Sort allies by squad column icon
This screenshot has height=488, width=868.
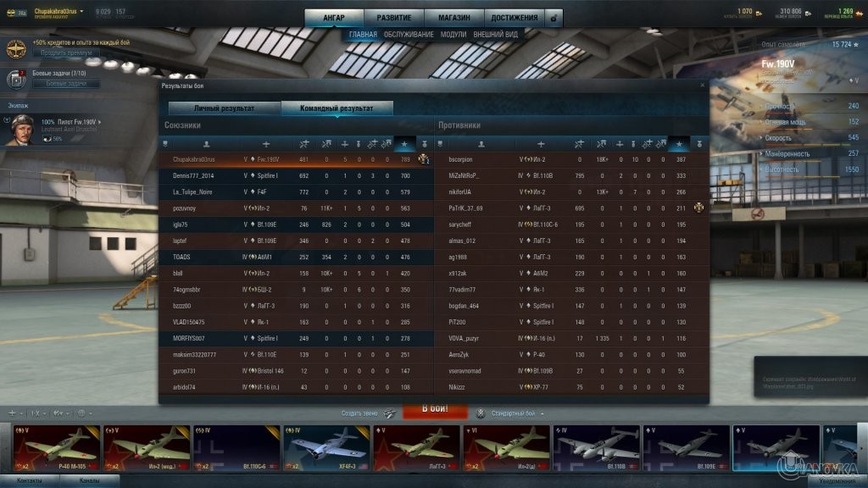pyautogui.click(x=165, y=144)
